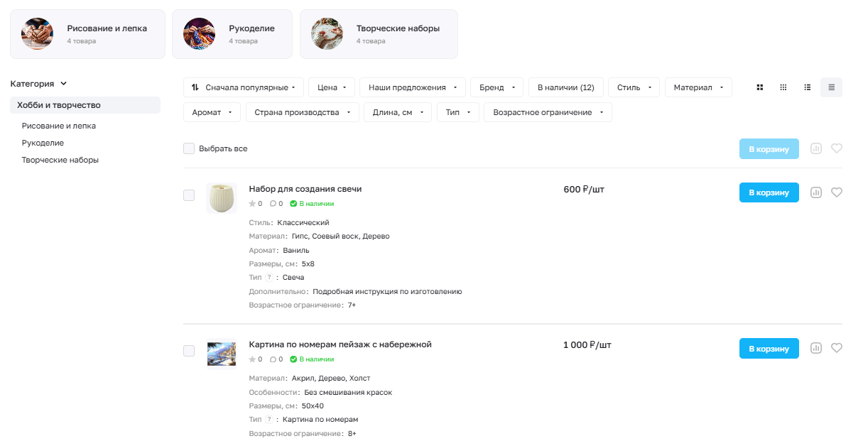The image size is (868, 446).
Task: Select the list view with bullets icon
Action: point(807,87)
